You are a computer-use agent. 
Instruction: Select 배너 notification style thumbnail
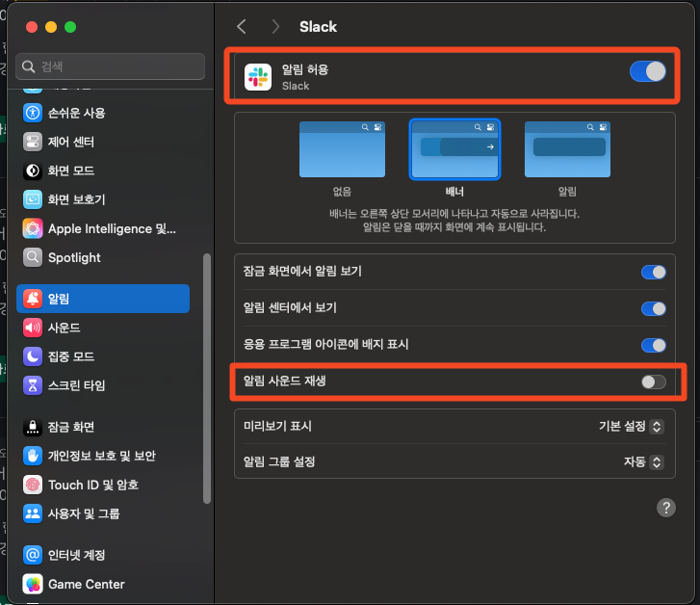(454, 149)
